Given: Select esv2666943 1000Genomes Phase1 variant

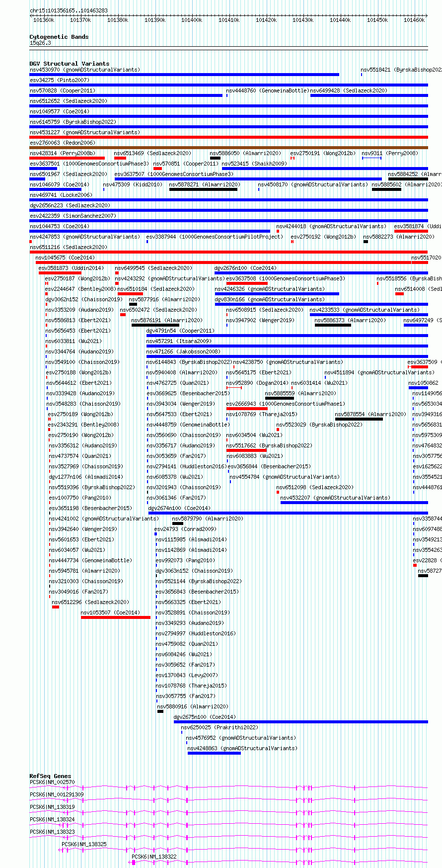Looking at the screenshot, I should point(286,404).
